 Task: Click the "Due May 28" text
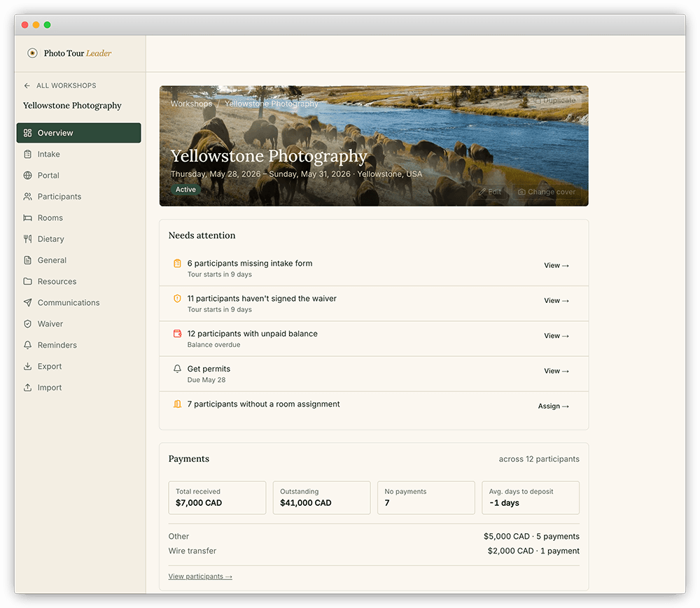tap(206, 380)
